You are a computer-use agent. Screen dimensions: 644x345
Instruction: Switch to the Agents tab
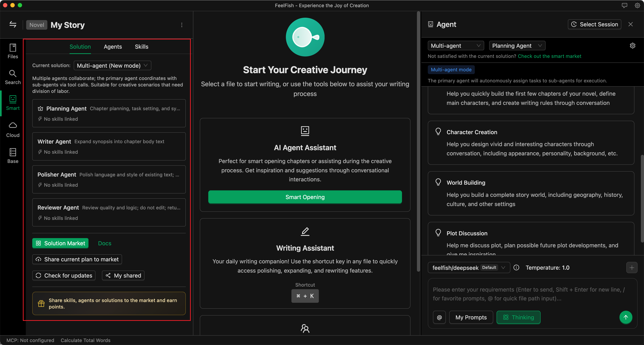pos(113,47)
